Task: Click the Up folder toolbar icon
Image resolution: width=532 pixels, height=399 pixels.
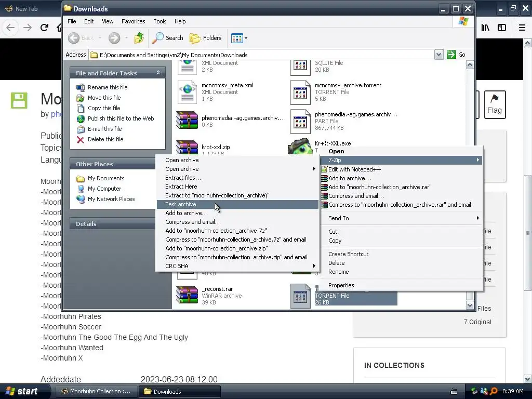Action: [139, 38]
